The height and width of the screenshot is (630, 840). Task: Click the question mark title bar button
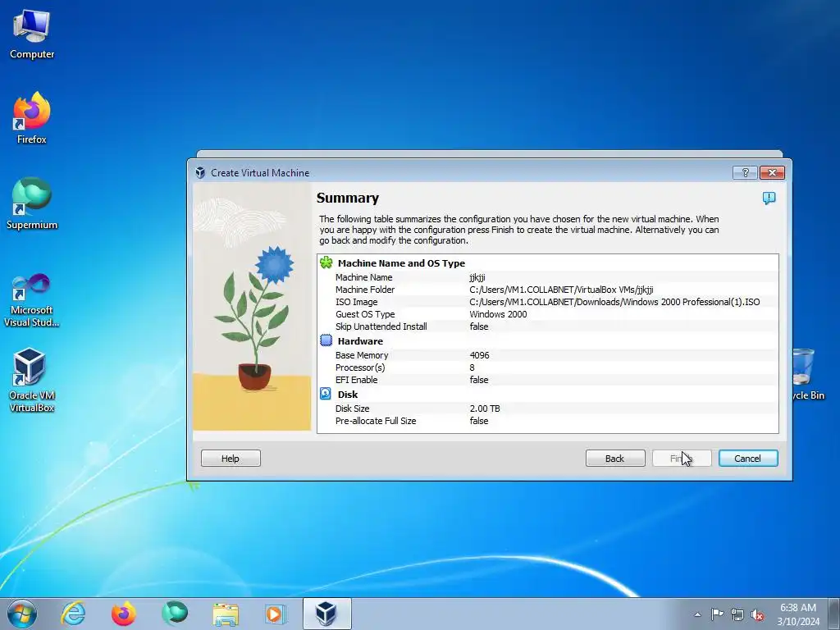point(745,172)
